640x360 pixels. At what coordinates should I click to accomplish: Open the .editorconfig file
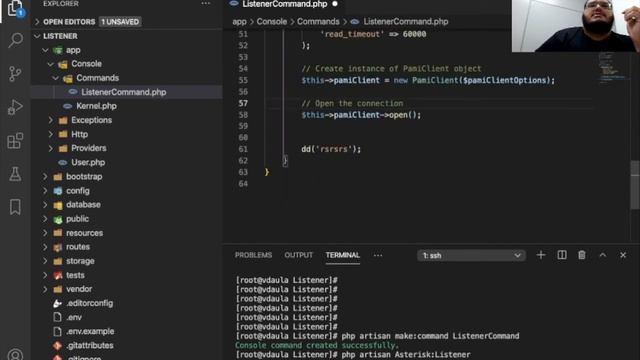[89, 303]
